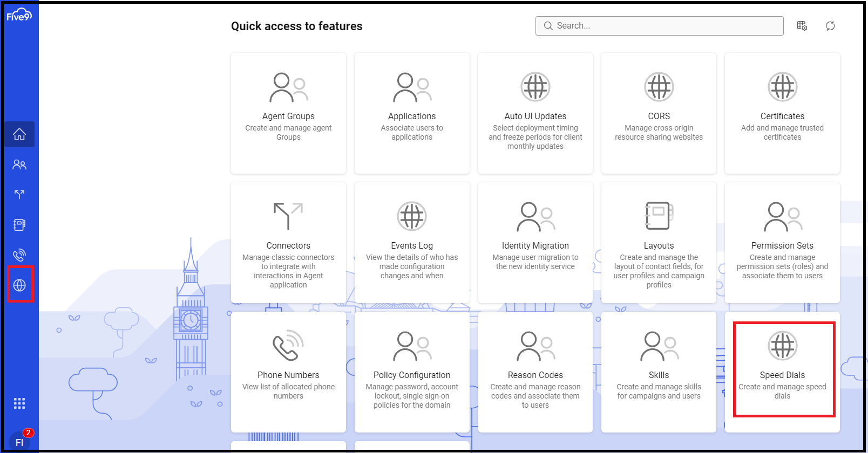Click the Permission Sets people icon
Viewport: 868px width, 453px height.
coord(783,217)
